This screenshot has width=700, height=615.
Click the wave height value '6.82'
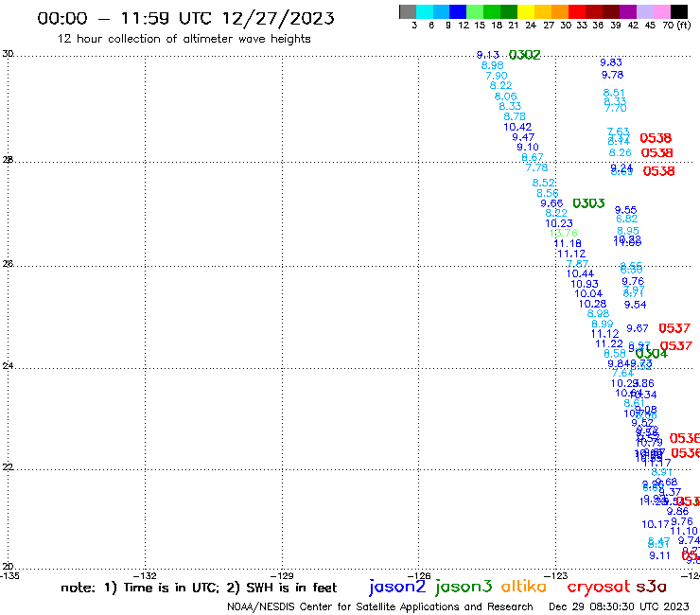point(627,219)
